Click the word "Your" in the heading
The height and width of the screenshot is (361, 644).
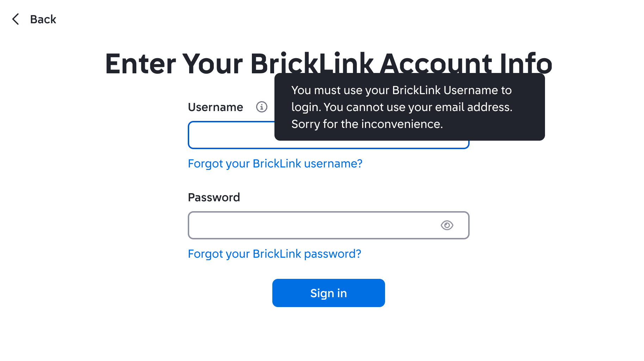point(212,64)
